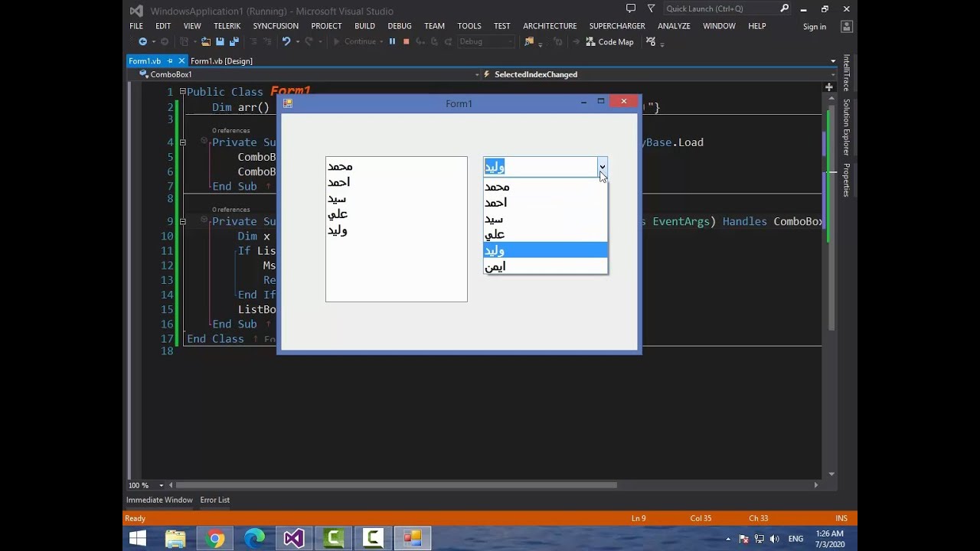Screen dimensions: 980x551
Task: Open the ComboBox1 class name dropdown
Action: point(476,74)
